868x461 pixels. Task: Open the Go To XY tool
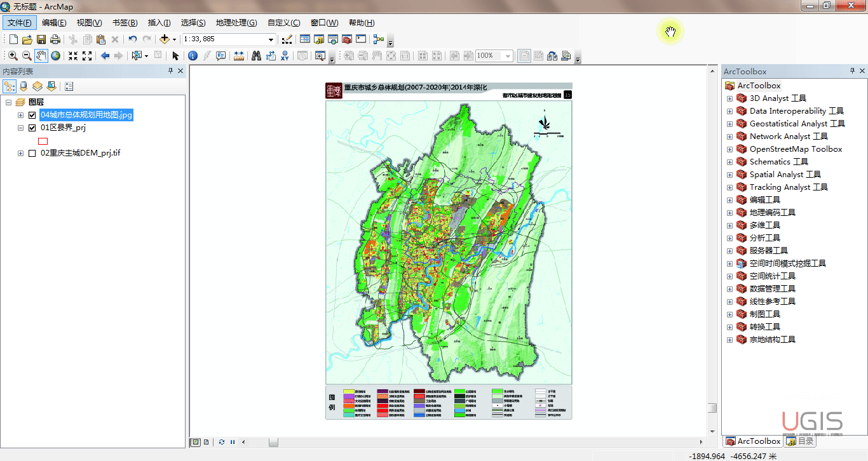(285, 56)
